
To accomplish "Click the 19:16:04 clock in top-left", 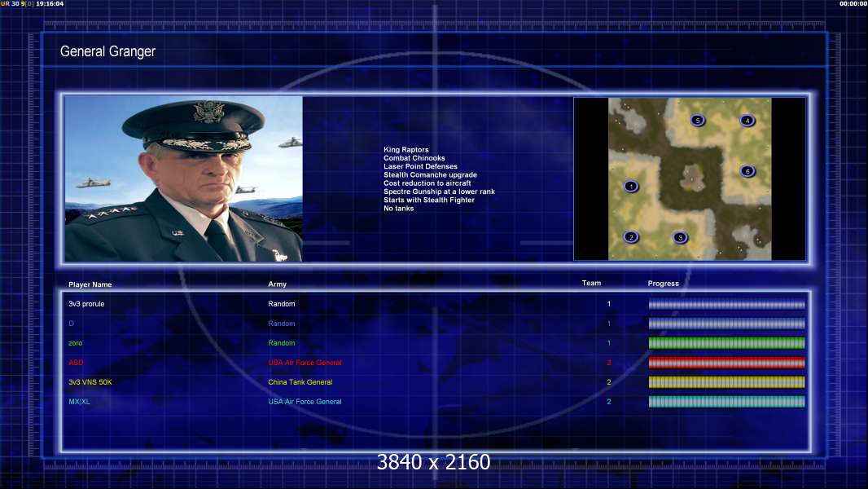I will [50, 4].
